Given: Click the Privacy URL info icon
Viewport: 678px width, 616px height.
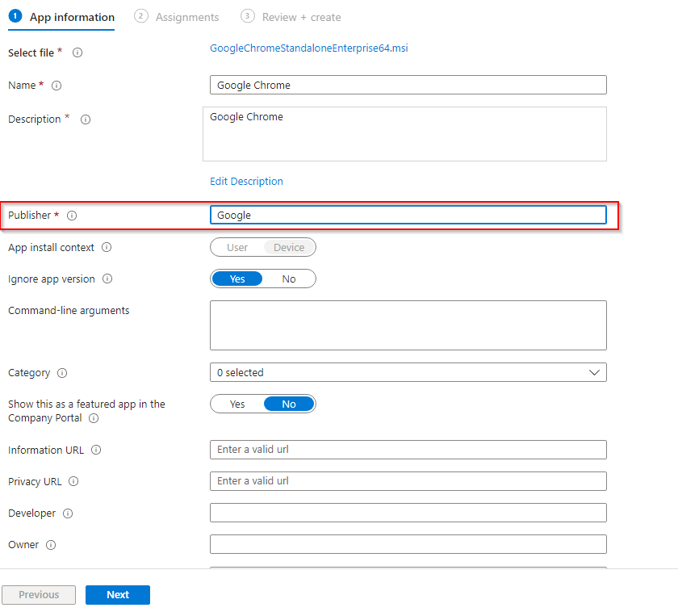Looking at the screenshot, I should [x=73, y=481].
